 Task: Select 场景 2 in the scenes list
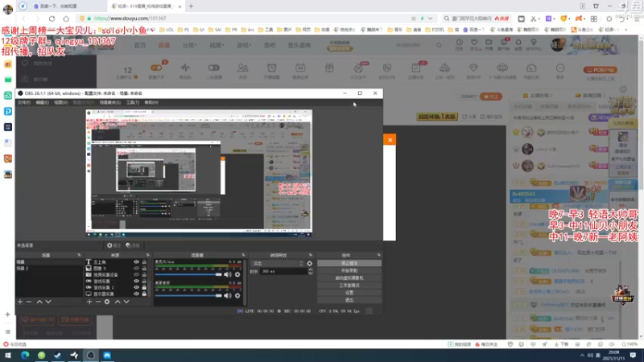pos(23,268)
